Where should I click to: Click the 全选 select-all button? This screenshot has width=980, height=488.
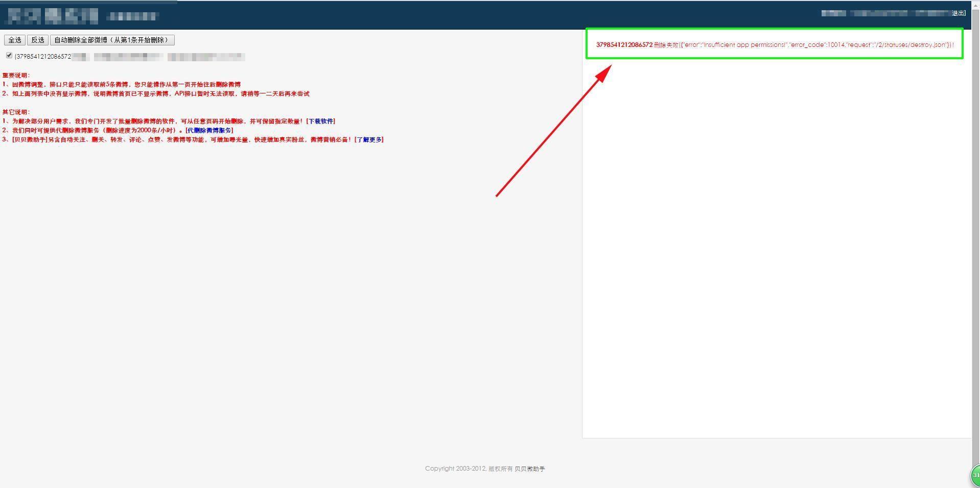[15, 40]
